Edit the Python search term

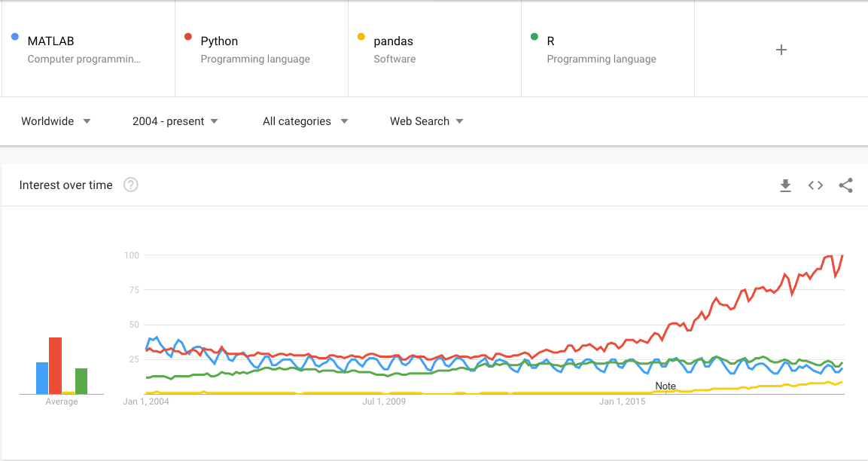(219, 41)
